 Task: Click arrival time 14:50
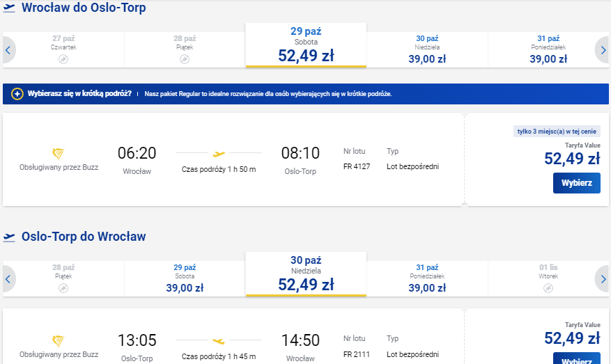coord(300,340)
